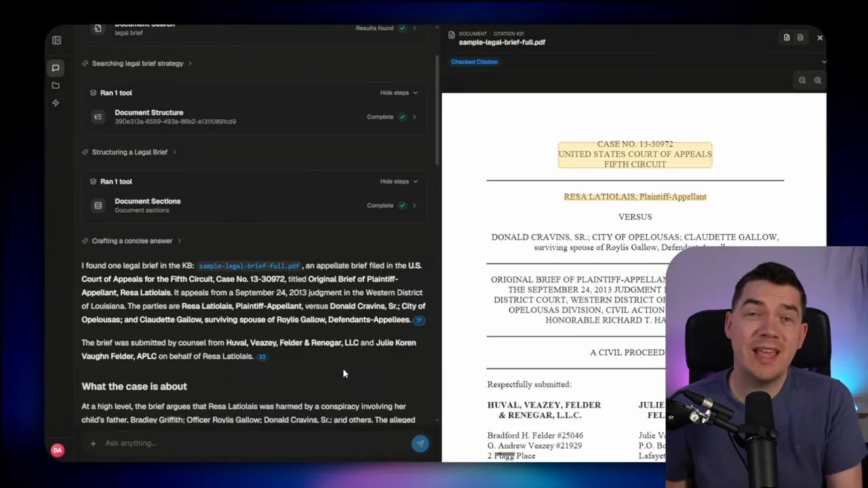Click green check beside Document Sections Complete

coord(402,205)
